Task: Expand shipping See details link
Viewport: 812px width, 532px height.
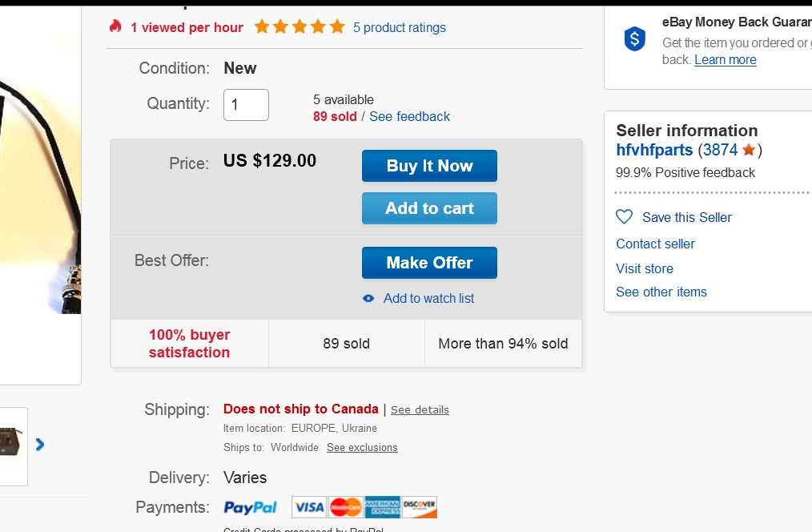Action: click(420, 409)
